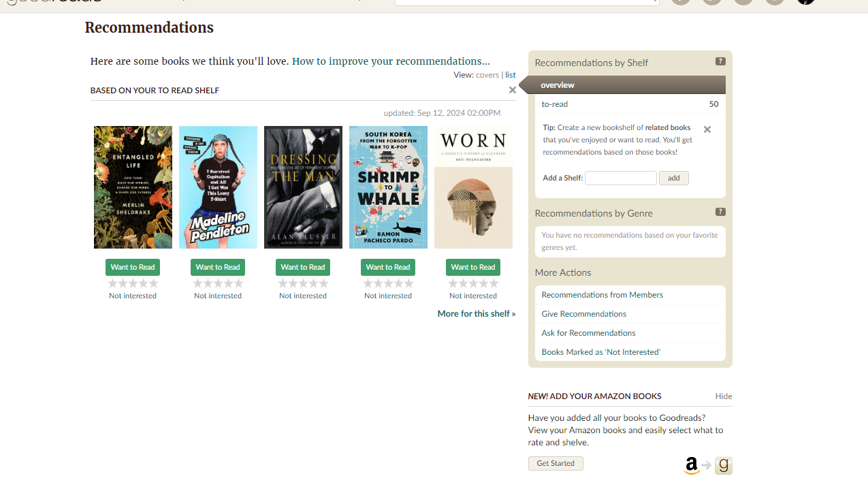Open the Shrimp to Whale cover

coord(388,187)
